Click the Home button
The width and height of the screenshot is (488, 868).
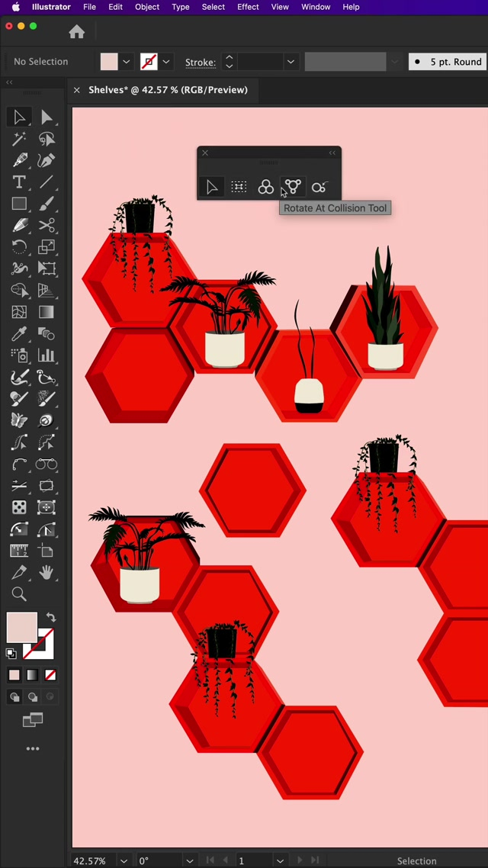[x=76, y=32]
